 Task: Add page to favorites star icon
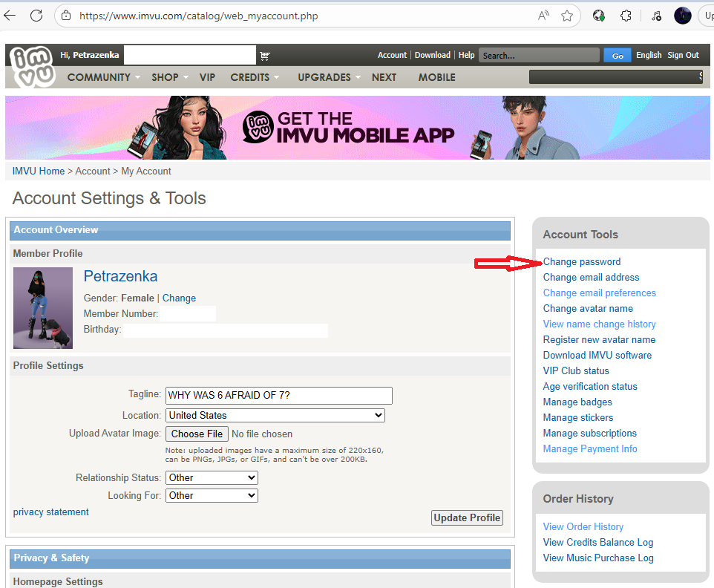[x=567, y=16]
